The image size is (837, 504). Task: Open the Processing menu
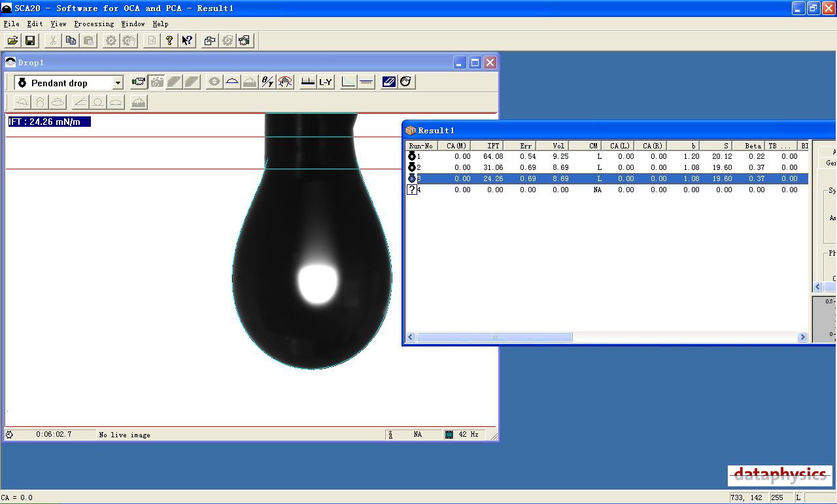(x=94, y=24)
